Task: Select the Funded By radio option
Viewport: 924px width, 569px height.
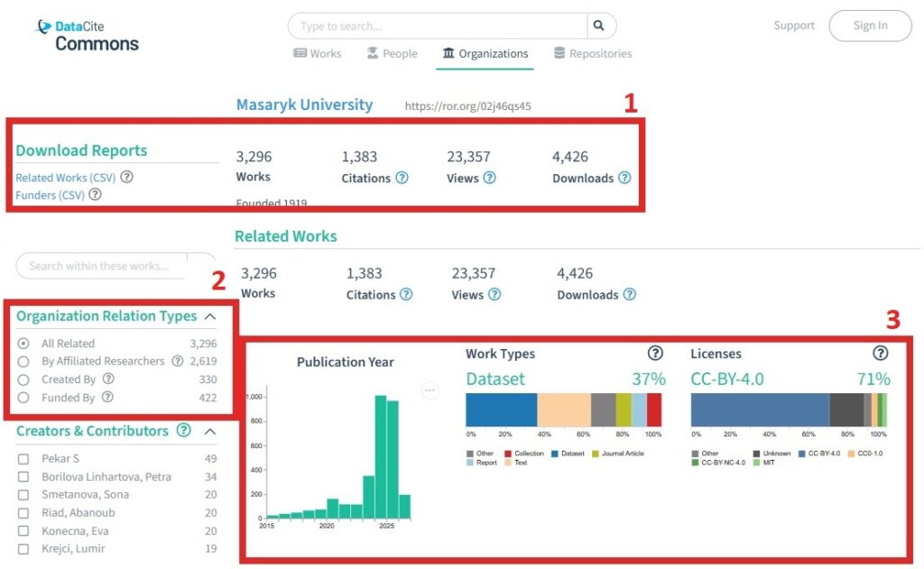Action: (x=23, y=398)
